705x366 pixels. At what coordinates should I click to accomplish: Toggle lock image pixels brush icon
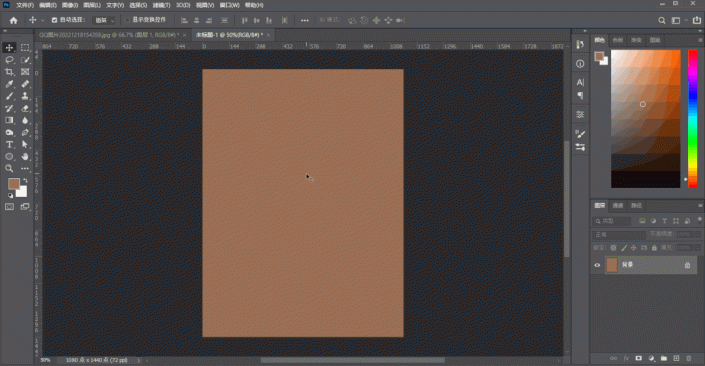click(624, 248)
